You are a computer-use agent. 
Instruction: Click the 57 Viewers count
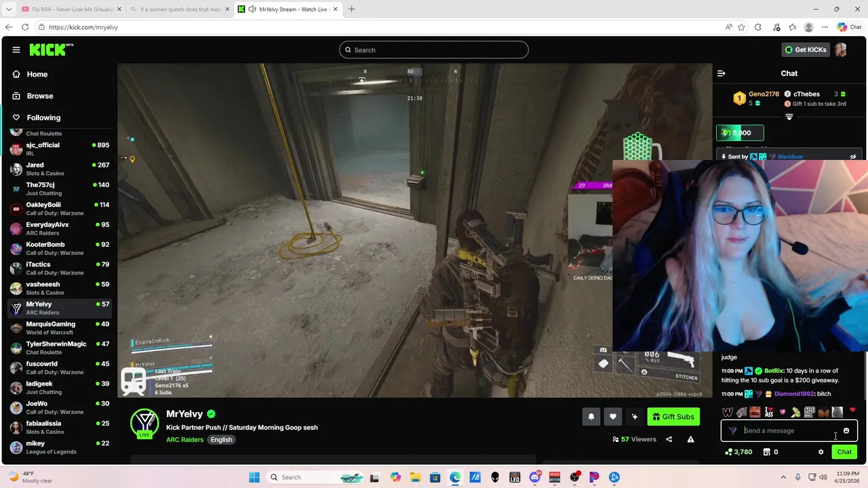pyautogui.click(x=634, y=439)
